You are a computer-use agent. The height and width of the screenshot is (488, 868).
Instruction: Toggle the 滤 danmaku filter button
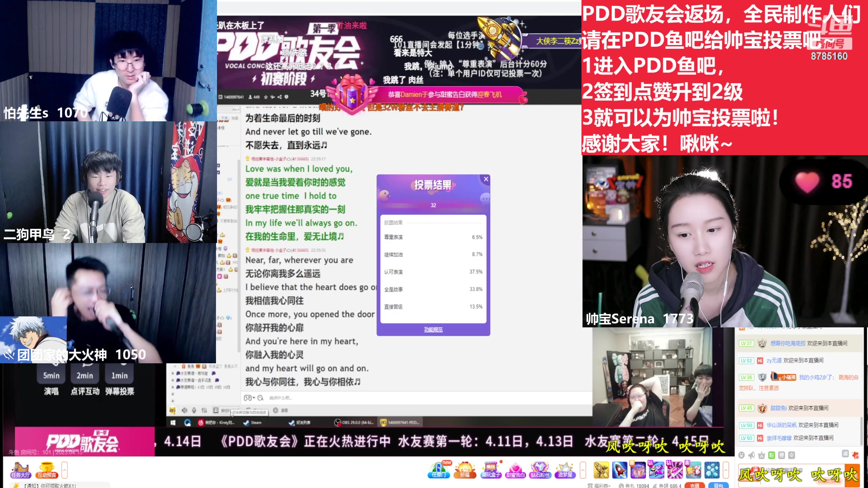[845, 453]
